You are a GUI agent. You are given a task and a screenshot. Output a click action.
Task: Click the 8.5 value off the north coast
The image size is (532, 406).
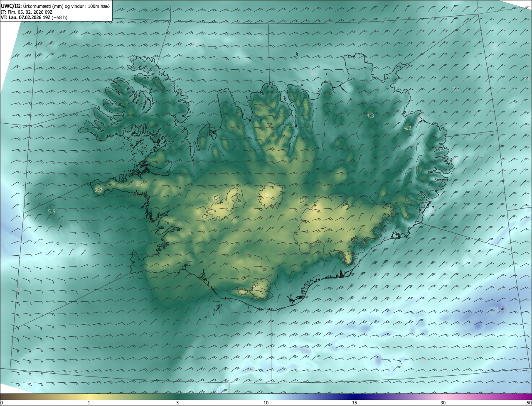[x=314, y=73]
